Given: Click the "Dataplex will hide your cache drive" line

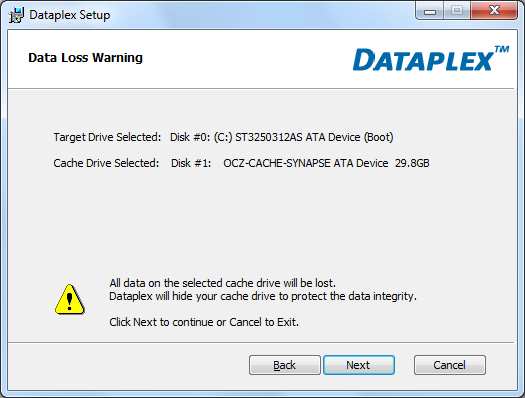Looking at the screenshot, I should 263,296.
